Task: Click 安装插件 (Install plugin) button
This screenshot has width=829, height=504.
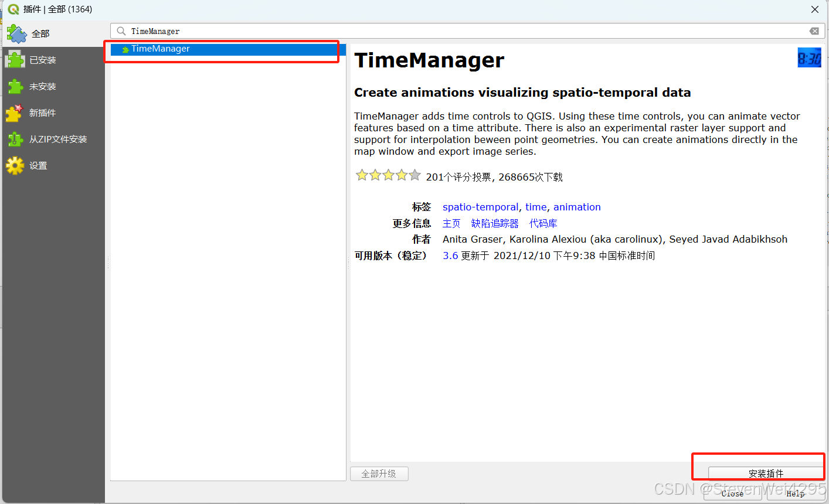Action: click(x=766, y=474)
